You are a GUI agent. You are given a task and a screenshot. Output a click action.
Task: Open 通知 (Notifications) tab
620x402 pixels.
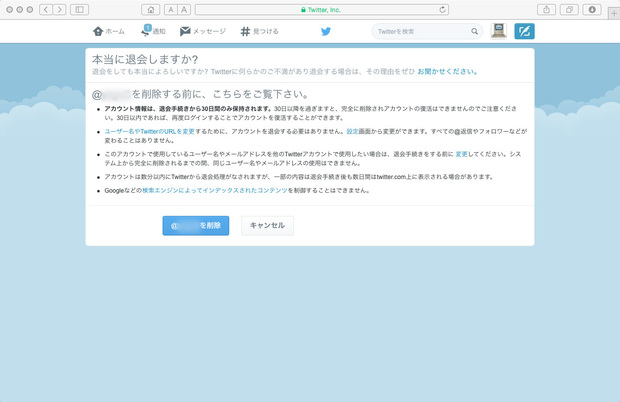click(154, 31)
